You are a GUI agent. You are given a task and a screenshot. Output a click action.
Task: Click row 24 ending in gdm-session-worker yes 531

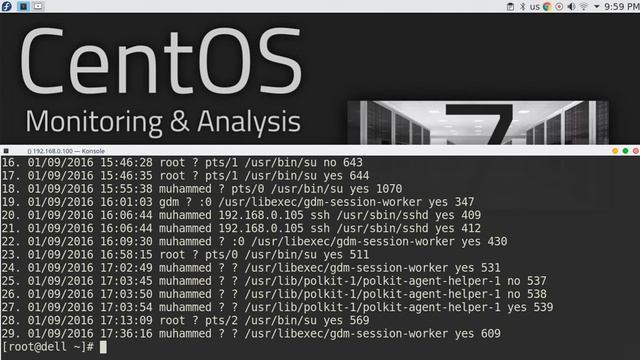(x=251, y=268)
